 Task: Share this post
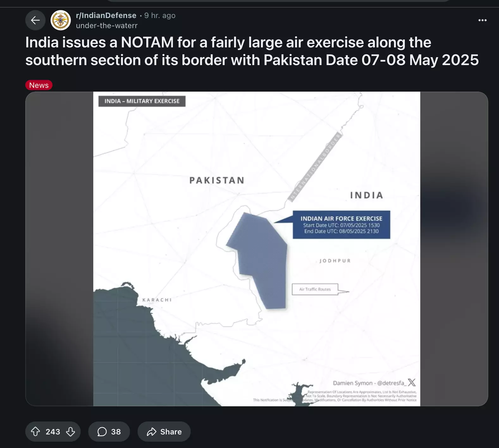(x=164, y=432)
